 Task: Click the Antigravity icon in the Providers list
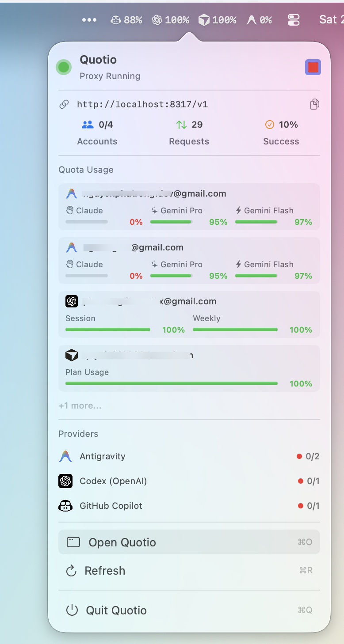[x=65, y=456]
